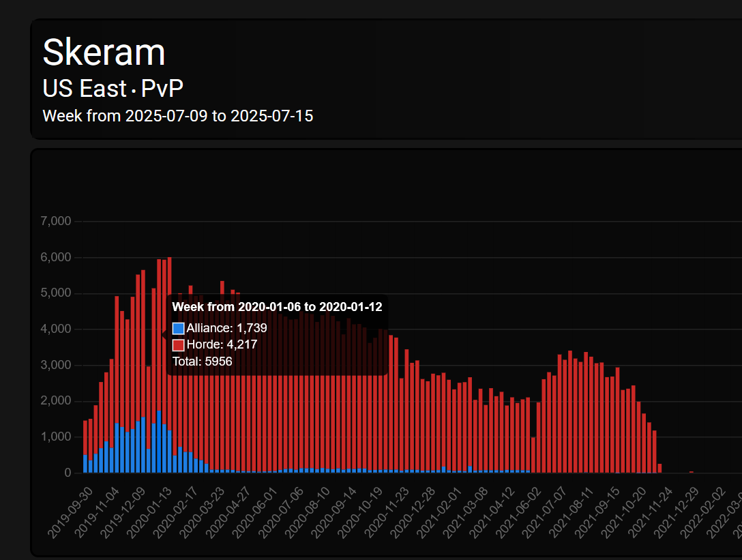
Task: Click the 2021-03-08 x-axis date label
Action: [x=464, y=513]
